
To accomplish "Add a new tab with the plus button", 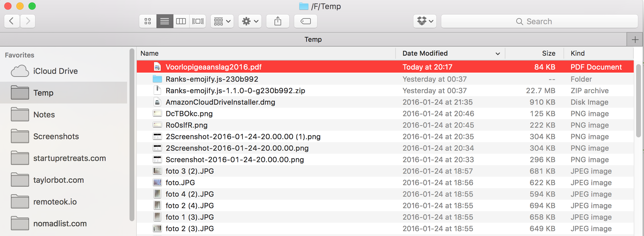I will pyautogui.click(x=635, y=39).
